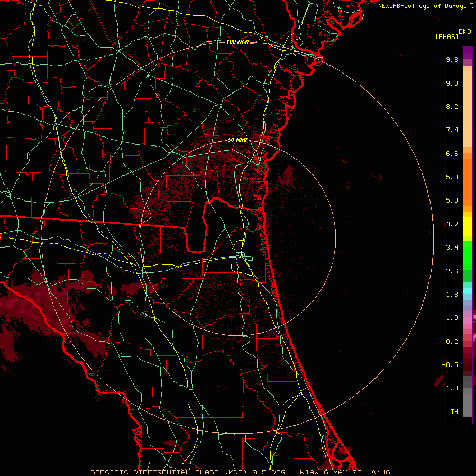Click the 50 NMI range ring label
476x476 pixels.
tap(237, 140)
